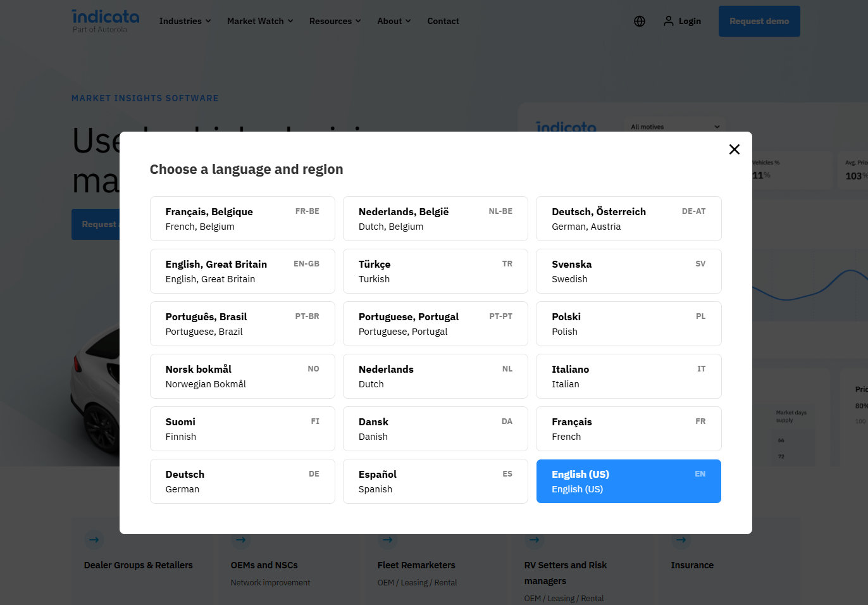The width and height of the screenshot is (868, 605).
Task: Select Deutsch, Österreich region option
Action: pyautogui.click(x=628, y=219)
